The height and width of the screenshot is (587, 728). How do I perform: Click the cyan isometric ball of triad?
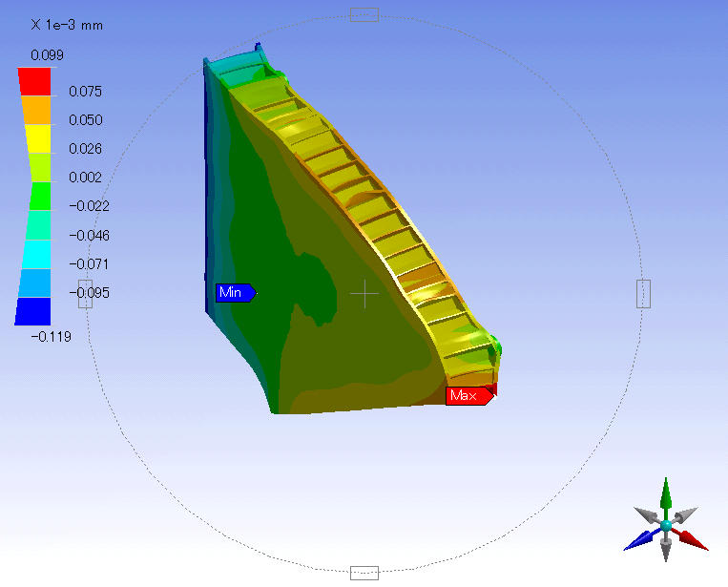[x=666, y=526]
